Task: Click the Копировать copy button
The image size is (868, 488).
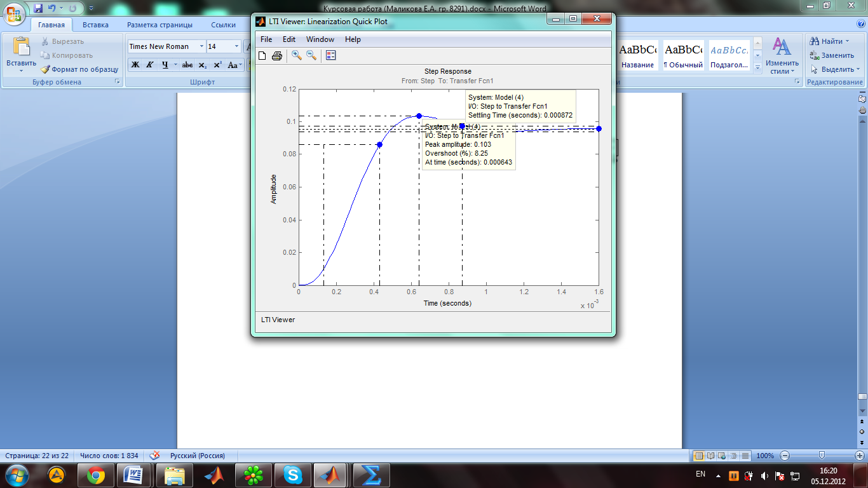Action: 67,55
